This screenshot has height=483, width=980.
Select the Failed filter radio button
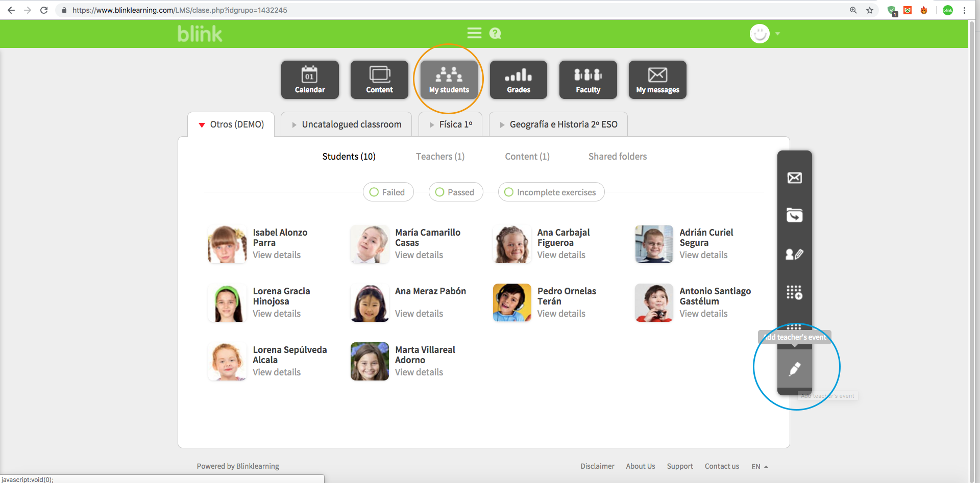click(374, 192)
